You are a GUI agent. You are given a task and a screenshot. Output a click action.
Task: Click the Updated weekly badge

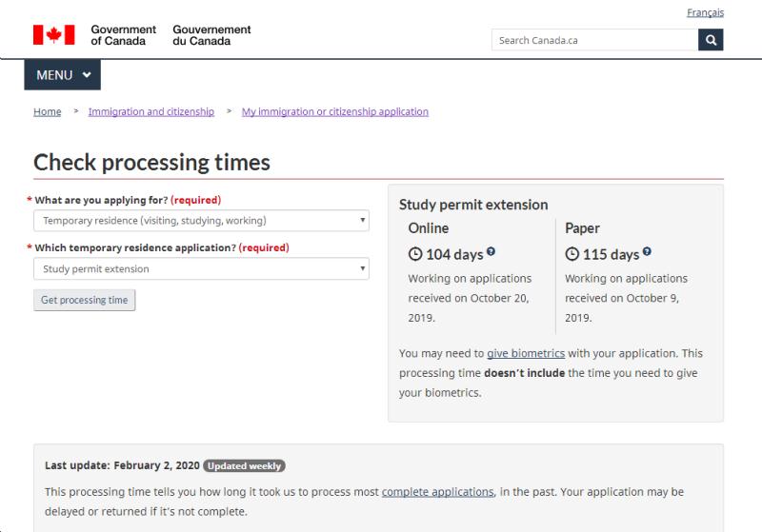tap(244, 466)
